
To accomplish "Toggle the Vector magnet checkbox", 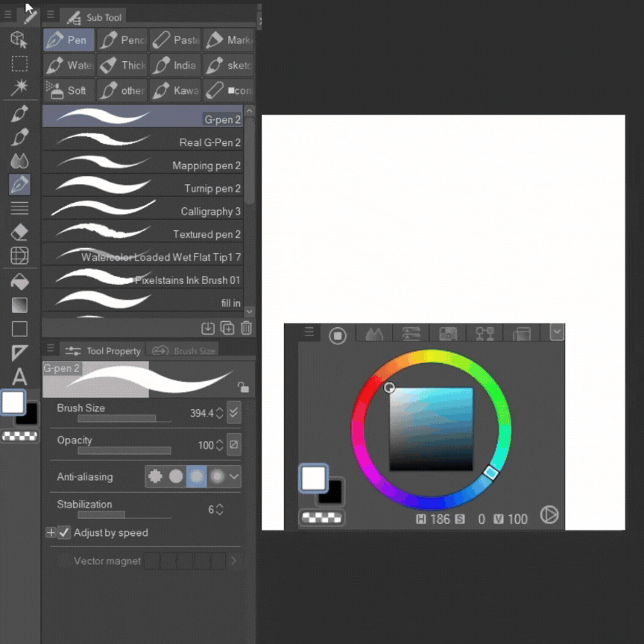I will click(63, 561).
